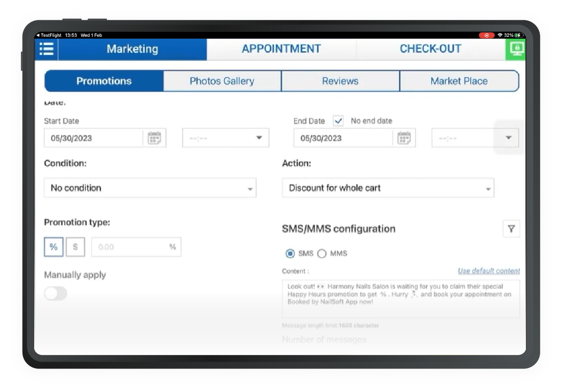The height and width of the screenshot is (392, 561).
Task: Expand the start time picker dropdown
Action: [x=260, y=138]
